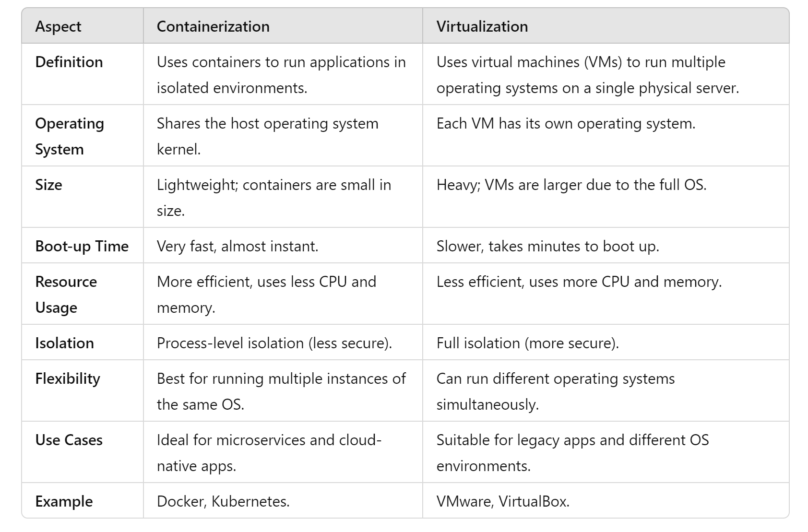The height and width of the screenshot is (532, 808).
Task: Select 'Process-level isolation (less secure).' cell
Action: click(x=274, y=343)
